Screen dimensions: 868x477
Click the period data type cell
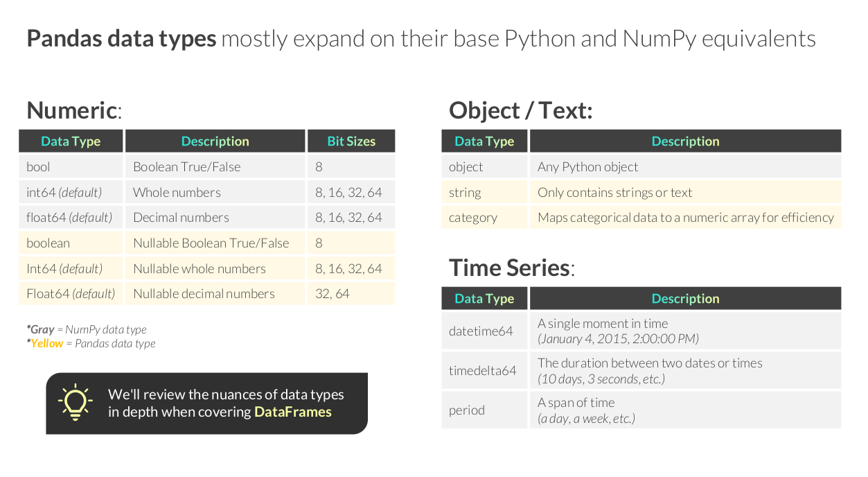467,410
